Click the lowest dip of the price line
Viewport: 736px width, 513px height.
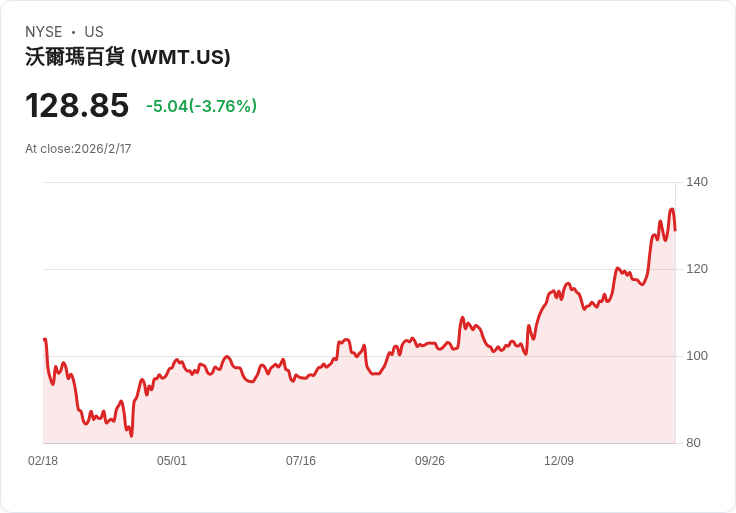coord(131,435)
